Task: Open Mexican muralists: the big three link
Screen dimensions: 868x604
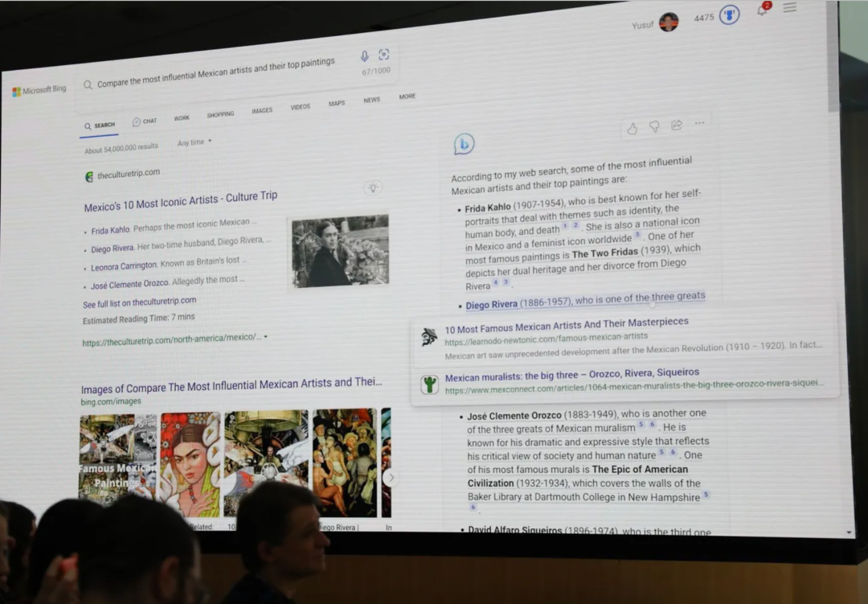Action: pos(572,375)
